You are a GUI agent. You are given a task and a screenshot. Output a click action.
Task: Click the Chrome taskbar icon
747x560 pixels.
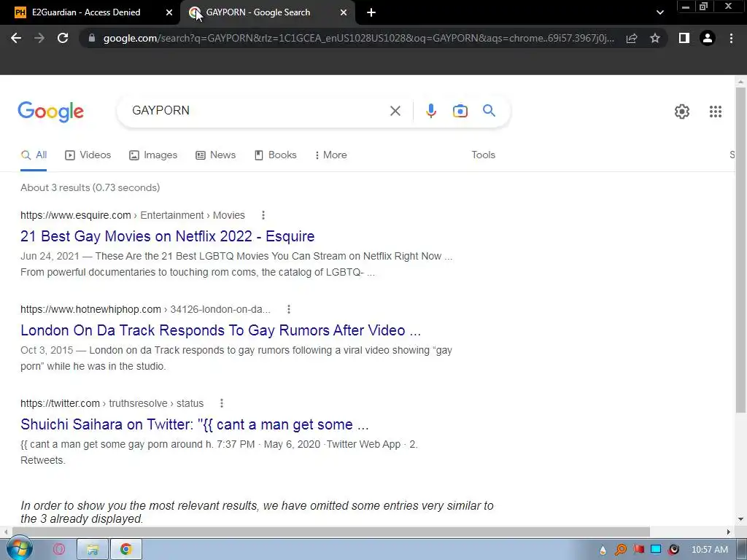[125, 550]
